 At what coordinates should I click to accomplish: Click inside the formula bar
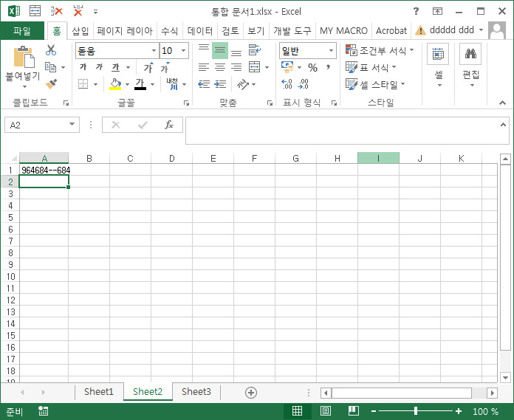pos(342,131)
